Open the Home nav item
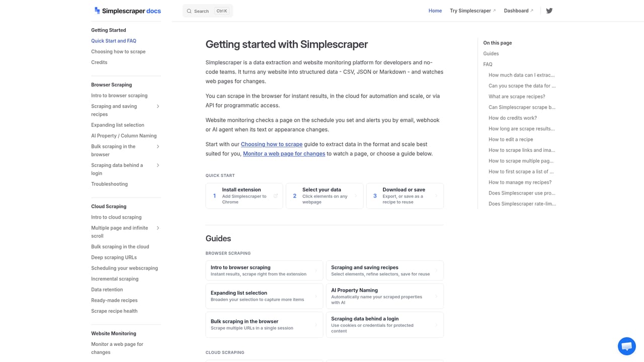 click(435, 11)
